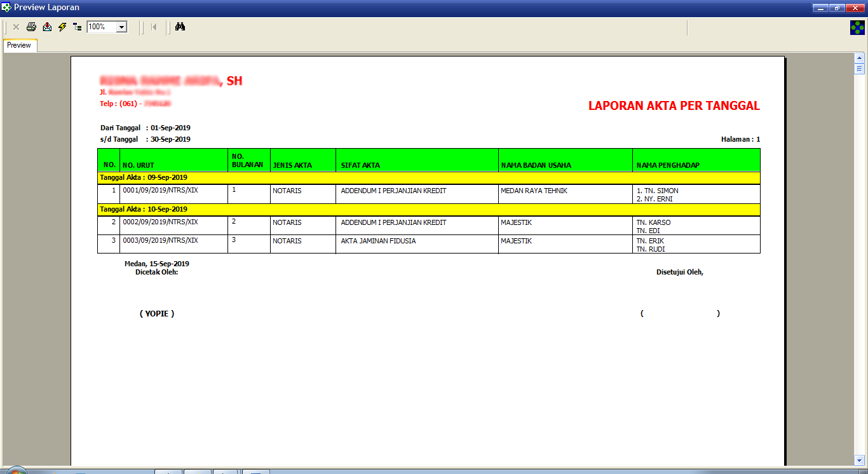The height and width of the screenshot is (474, 868).
Task: Open the 100% zoom dropdown arrow
Action: point(121,27)
